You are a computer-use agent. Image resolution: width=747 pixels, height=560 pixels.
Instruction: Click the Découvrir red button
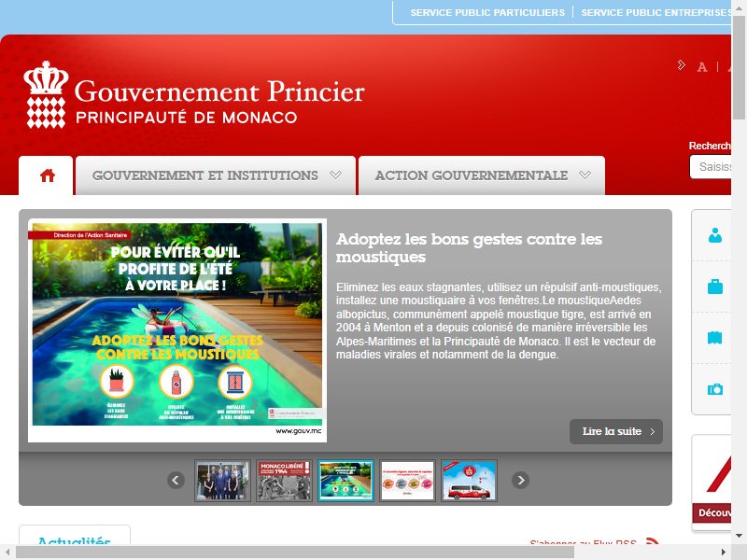713,512
